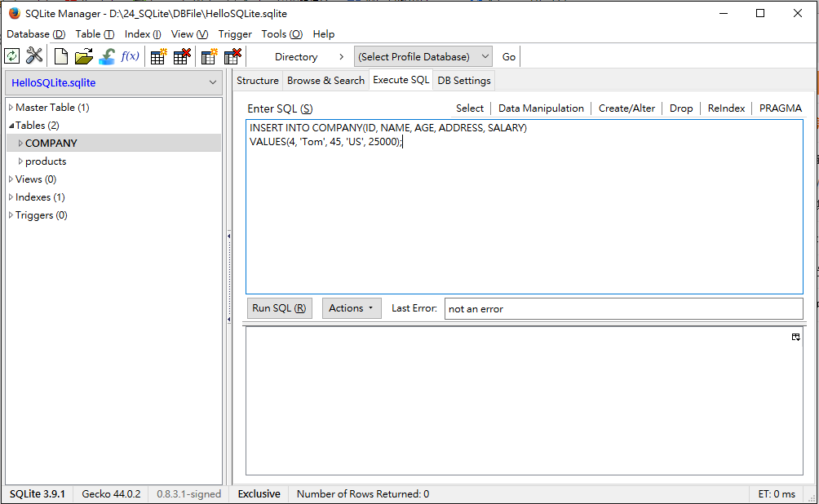Open user-defined functions f(x) icon

[130, 56]
